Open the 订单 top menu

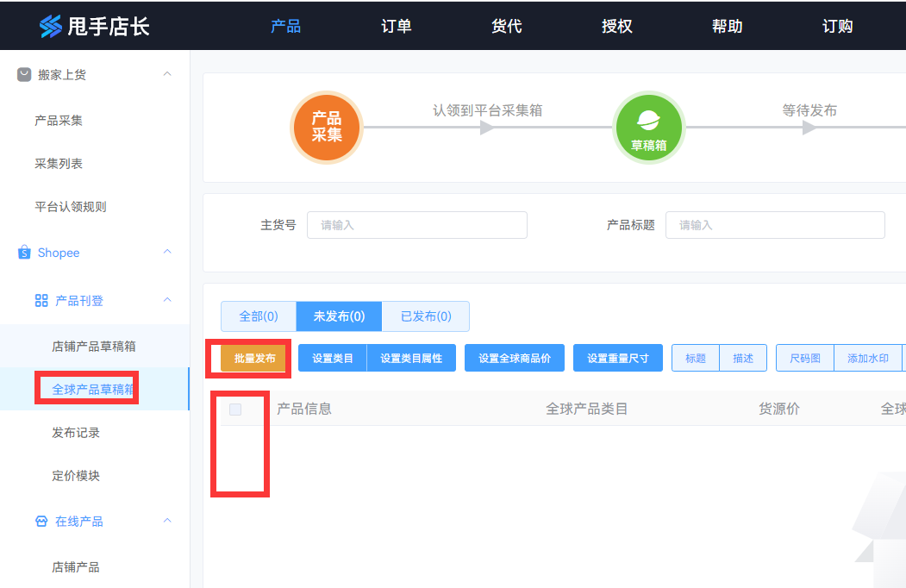(x=396, y=26)
